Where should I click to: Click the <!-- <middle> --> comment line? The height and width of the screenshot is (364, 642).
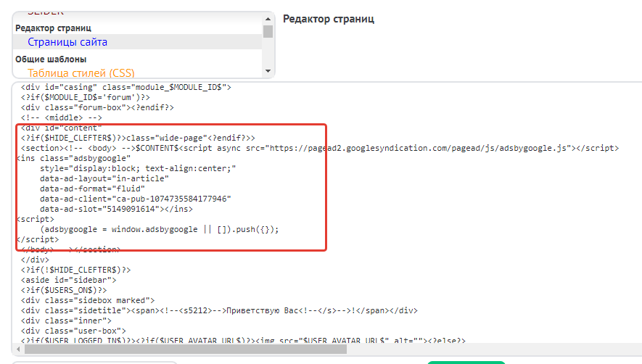coord(62,118)
